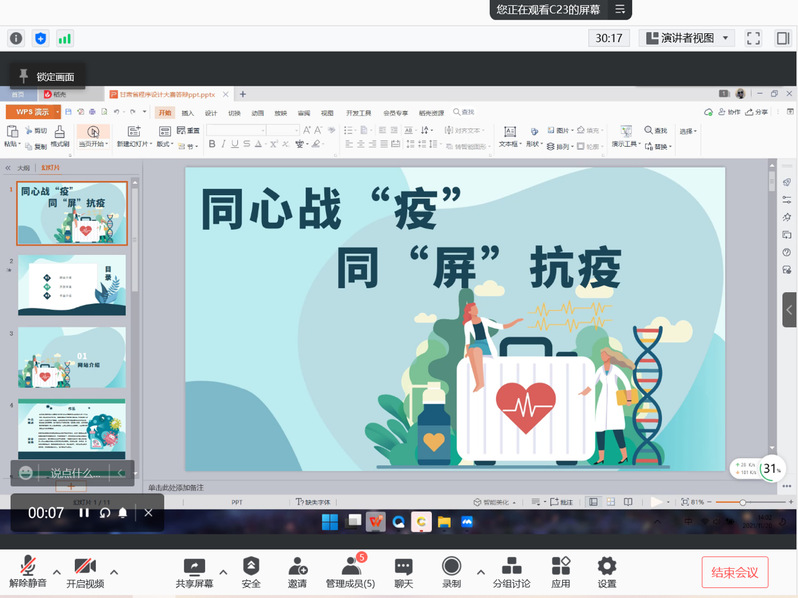The image size is (798, 598).
Task: Open 分组讨论 breakout rooms
Action: [x=511, y=570]
